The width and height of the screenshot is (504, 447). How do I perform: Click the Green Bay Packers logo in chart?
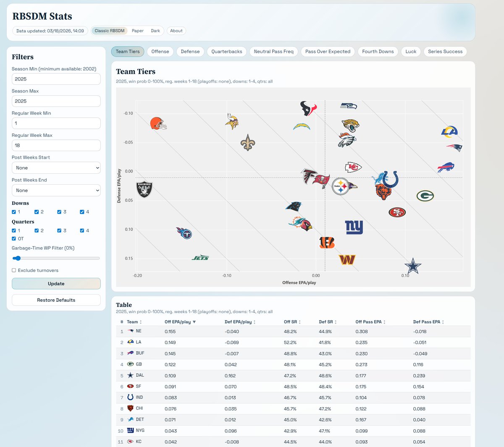(425, 196)
